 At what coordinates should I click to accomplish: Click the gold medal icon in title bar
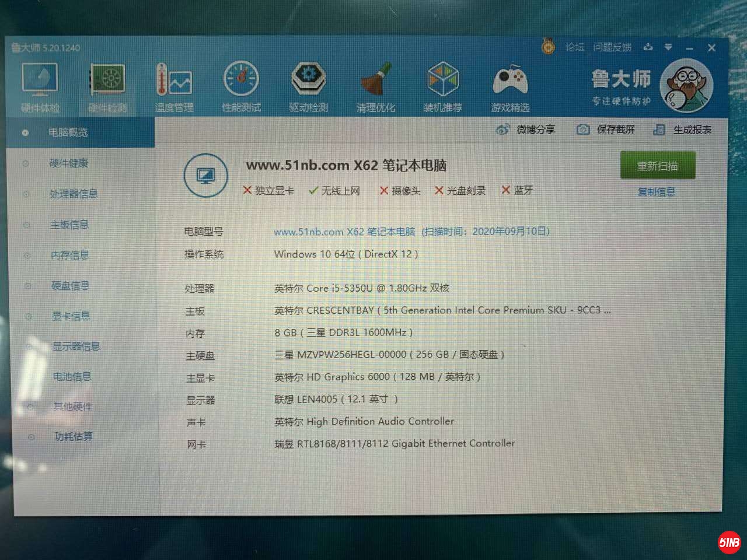tap(548, 46)
